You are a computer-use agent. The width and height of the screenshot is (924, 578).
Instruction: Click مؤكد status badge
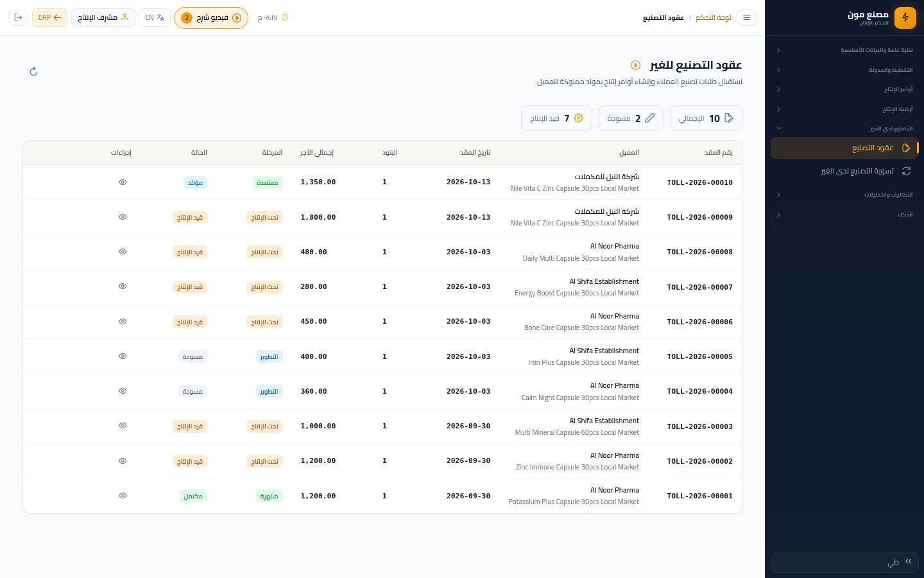195,182
